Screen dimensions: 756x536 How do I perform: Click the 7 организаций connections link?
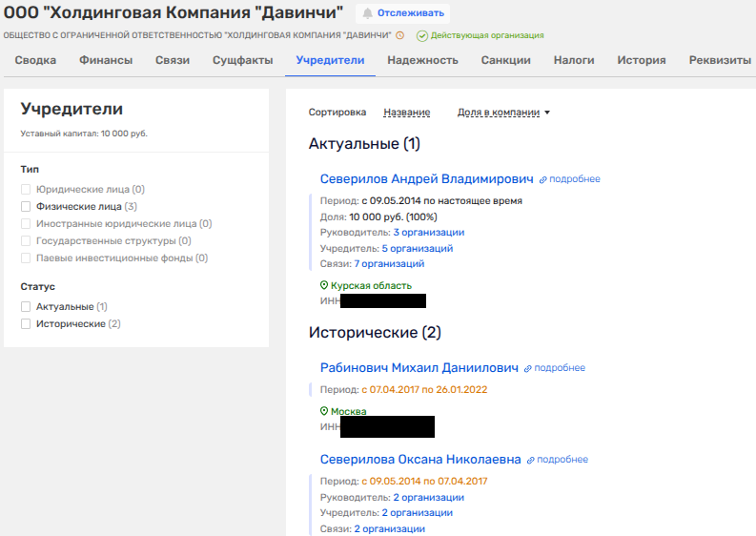tap(389, 264)
